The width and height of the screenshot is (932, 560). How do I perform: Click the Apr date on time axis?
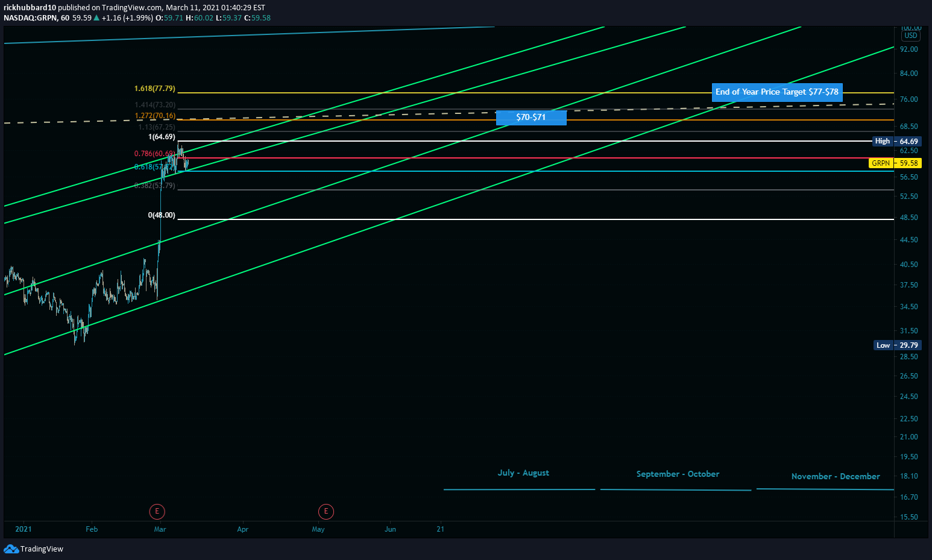pos(242,529)
